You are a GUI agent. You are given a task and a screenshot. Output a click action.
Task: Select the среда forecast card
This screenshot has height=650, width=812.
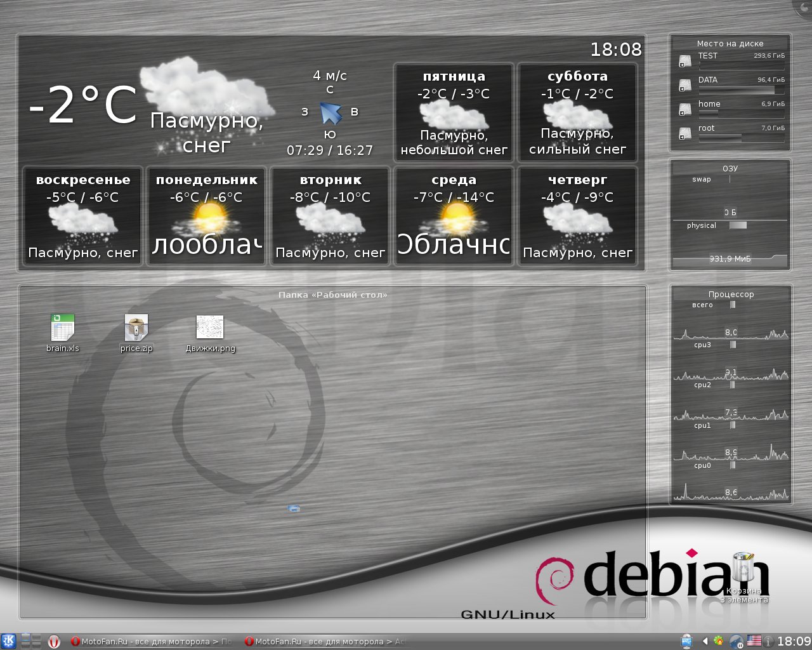point(454,216)
